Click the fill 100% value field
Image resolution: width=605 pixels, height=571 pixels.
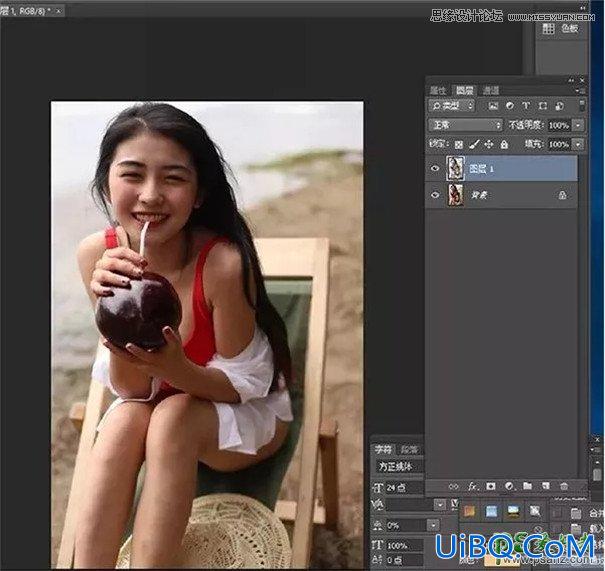(x=559, y=144)
